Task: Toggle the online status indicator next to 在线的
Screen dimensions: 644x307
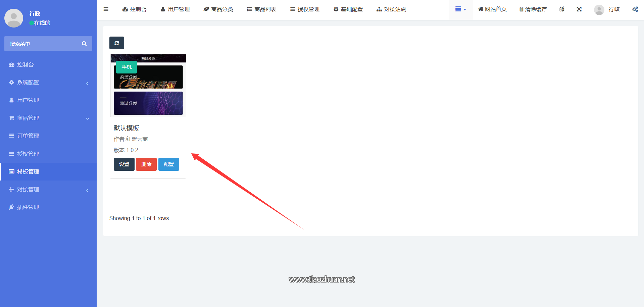Action: [31, 23]
